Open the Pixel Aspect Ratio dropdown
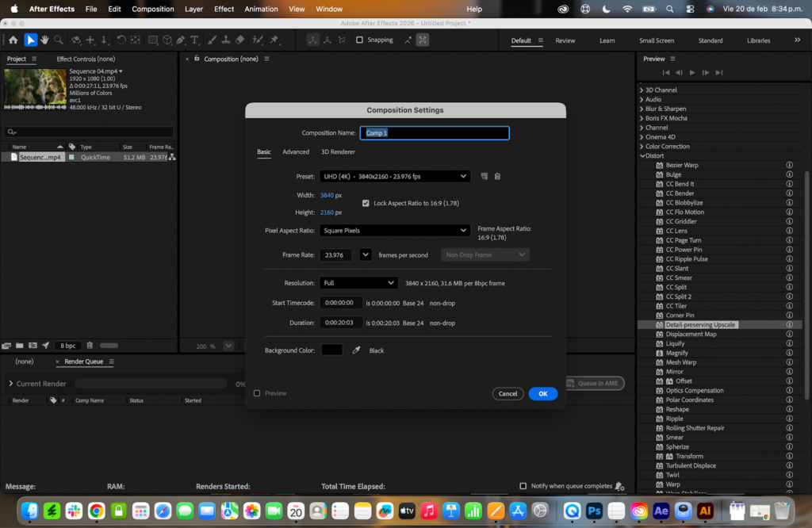 (394, 229)
